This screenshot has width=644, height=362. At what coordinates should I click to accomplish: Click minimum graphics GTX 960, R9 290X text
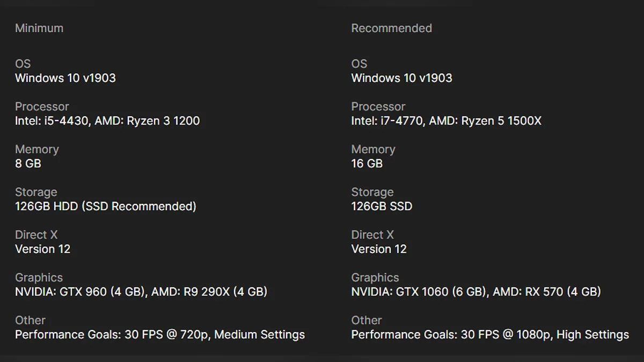coord(141,292)
